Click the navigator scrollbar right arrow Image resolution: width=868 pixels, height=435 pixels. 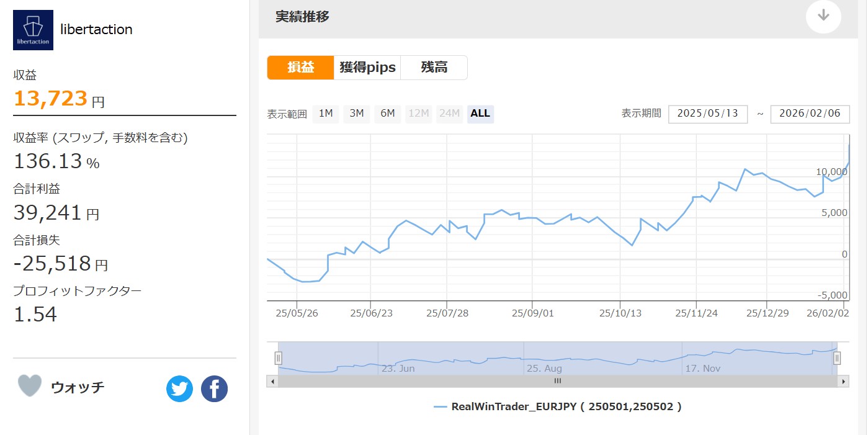click(x=843, y=381)
